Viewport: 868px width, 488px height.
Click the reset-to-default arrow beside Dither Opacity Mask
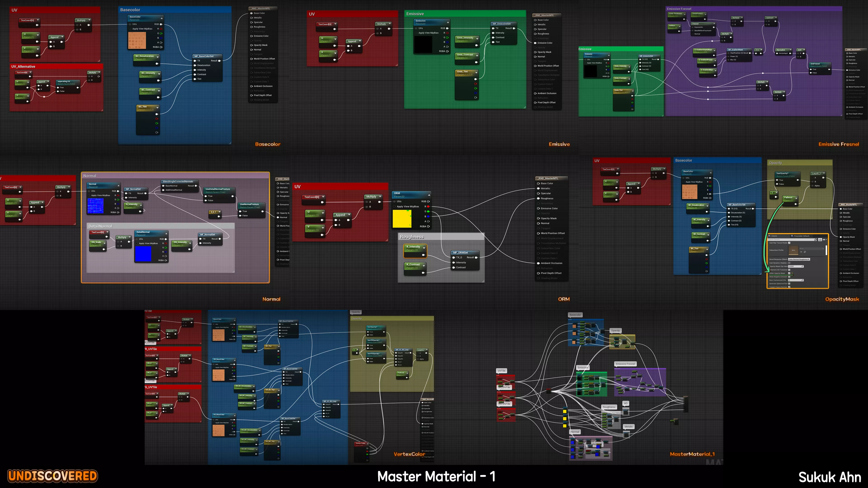pos(792,273)
